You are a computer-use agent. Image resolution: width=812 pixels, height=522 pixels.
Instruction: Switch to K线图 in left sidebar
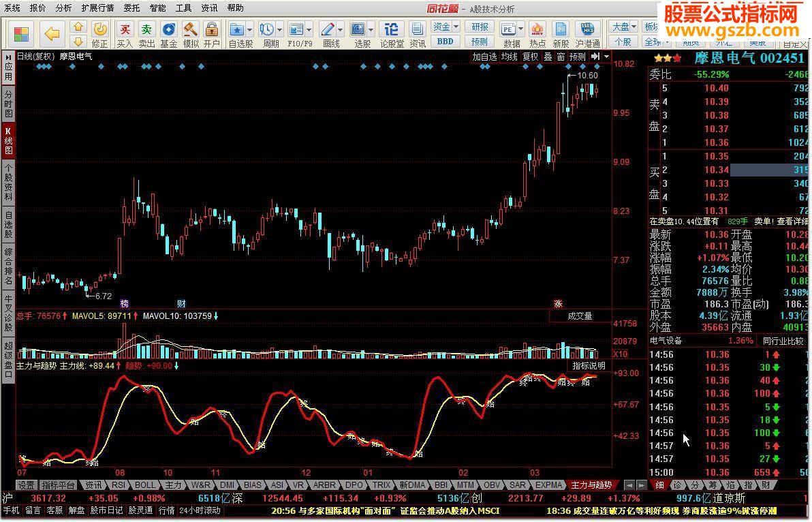8,140
